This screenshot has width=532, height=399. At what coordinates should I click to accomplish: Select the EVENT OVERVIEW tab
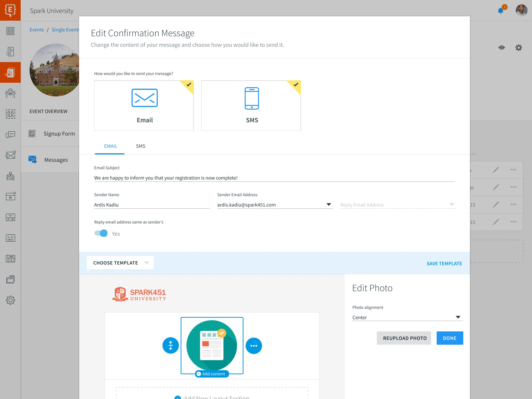pyautogui.click(x=48, y=111)
